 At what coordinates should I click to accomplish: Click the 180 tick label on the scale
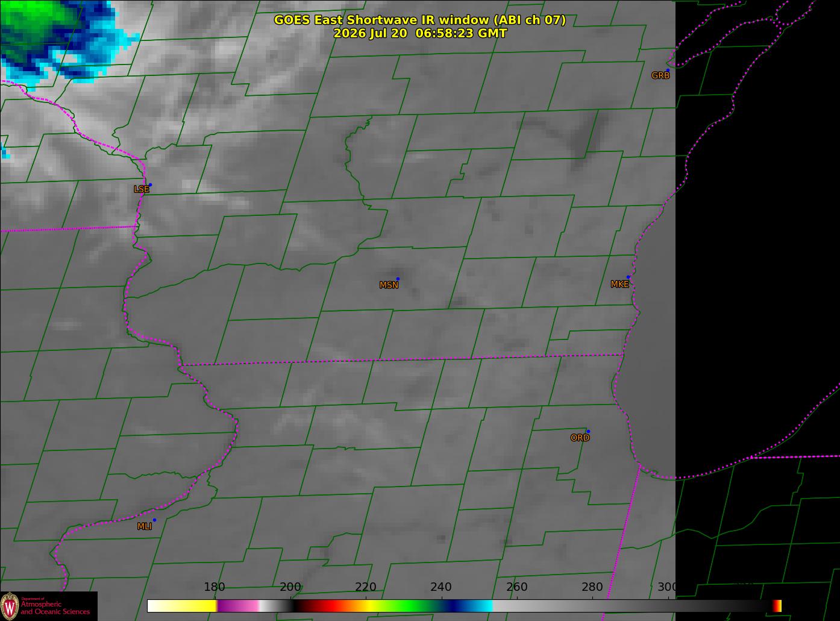pos(215,587)
